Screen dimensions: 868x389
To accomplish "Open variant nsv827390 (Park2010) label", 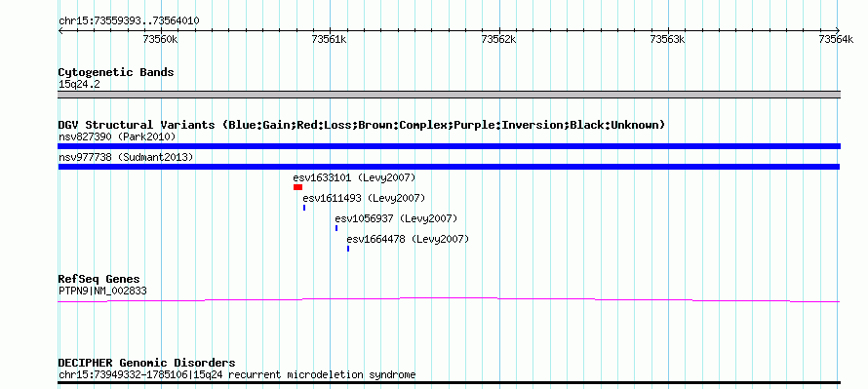I will click(117, 136).
